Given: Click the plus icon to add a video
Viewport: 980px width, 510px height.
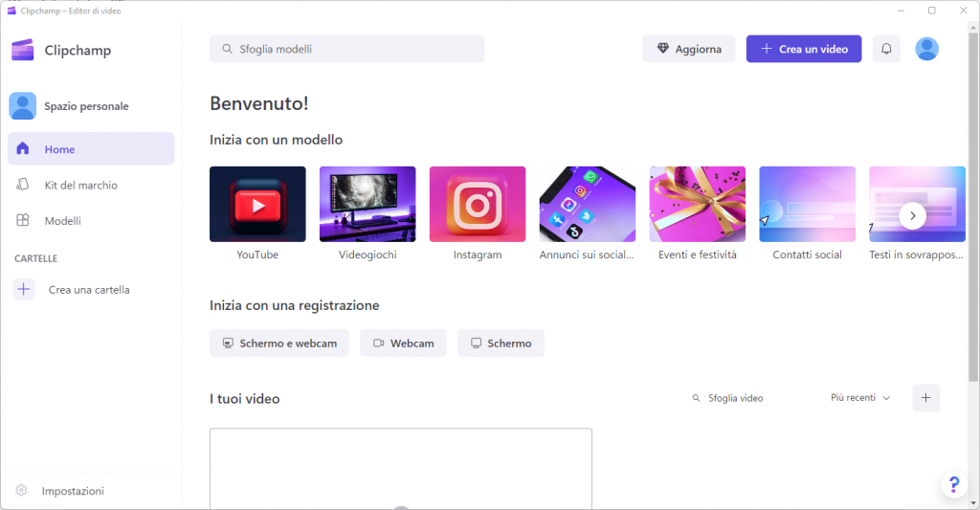Looking at the screenshot, I should tap(925, 397).
